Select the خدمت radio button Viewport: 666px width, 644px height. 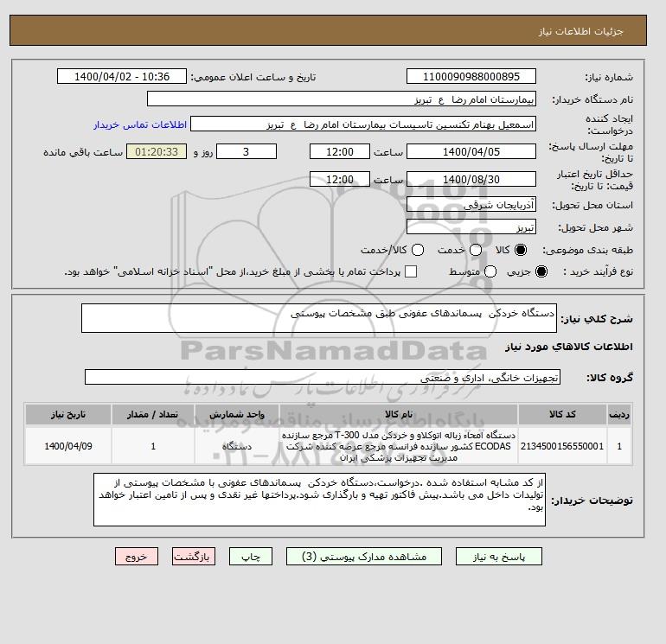click(476, 250)
